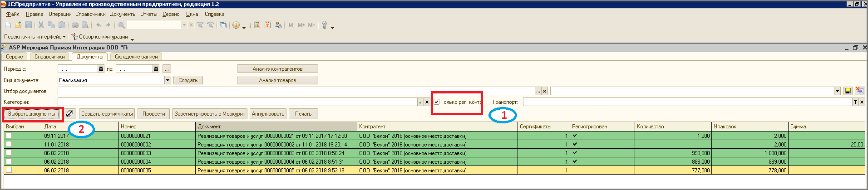Open calendar picker for Период с date
868x190 pixels.
(101, 69)
